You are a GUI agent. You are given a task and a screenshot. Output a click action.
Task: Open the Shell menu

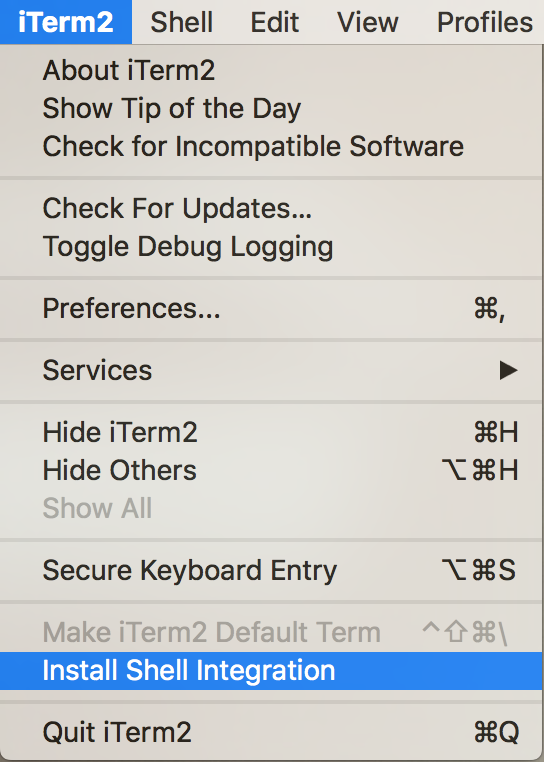(x=181, y=22)
